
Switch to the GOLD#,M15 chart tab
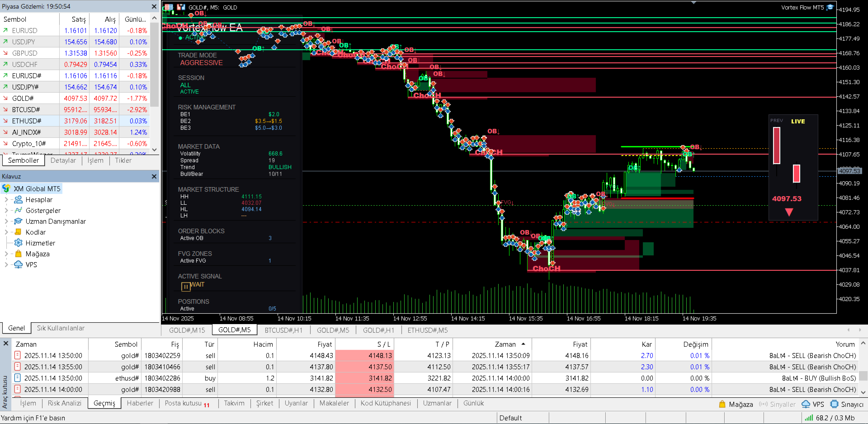pos(187,330)
